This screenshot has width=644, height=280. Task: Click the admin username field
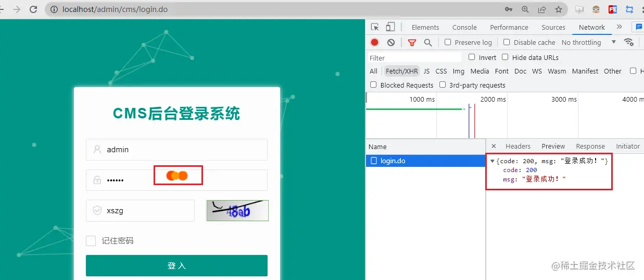[176, 150]
